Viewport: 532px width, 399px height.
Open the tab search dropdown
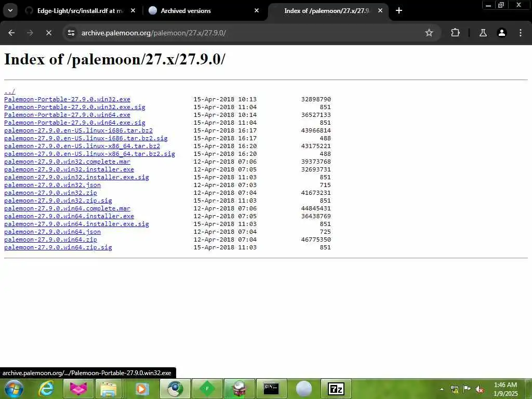click(10, 10)
